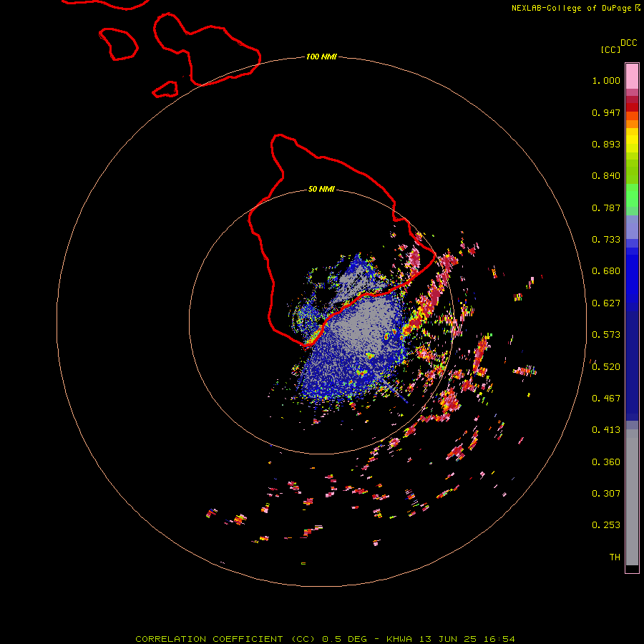Click the "0.840" legend value
This screenshot has width=644, height=644.
606,176
